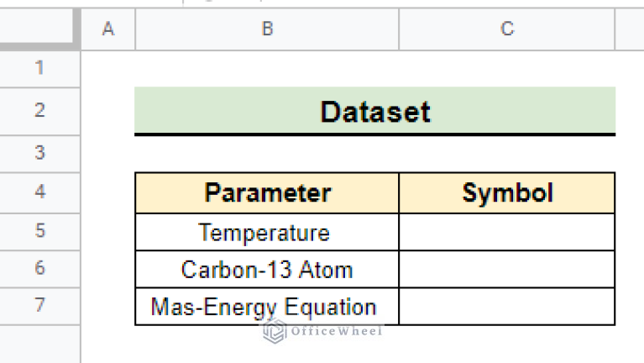Select empty Symbol cell beside Carbon-13 Atom

click(x=507, y=269)
